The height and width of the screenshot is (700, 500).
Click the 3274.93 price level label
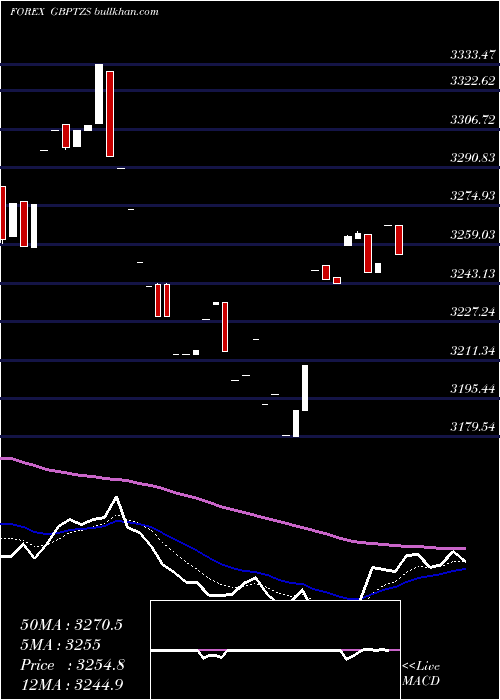[473, 196]
